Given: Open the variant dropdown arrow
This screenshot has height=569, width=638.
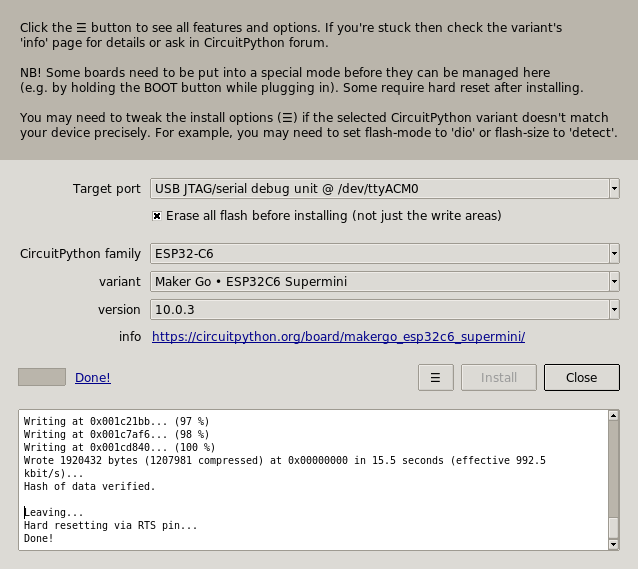Looking at the screenshot, I should tap(614, 282).
